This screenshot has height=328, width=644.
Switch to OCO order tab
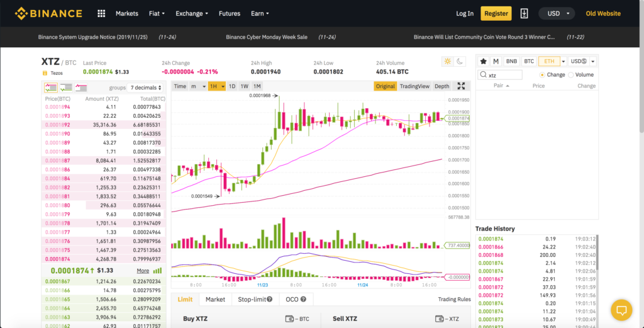(296, 299)
